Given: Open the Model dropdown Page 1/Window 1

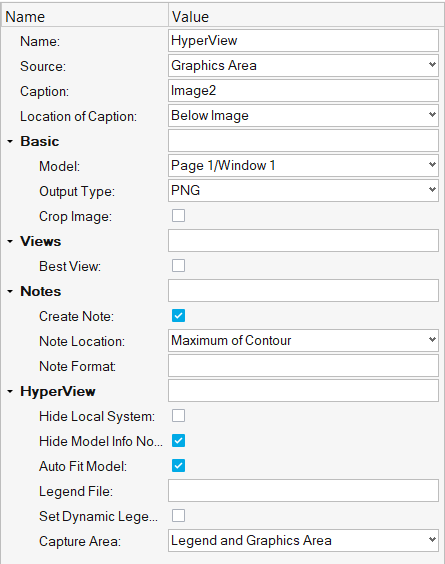Looking at the screenshot, I should [x=303, y=165].
